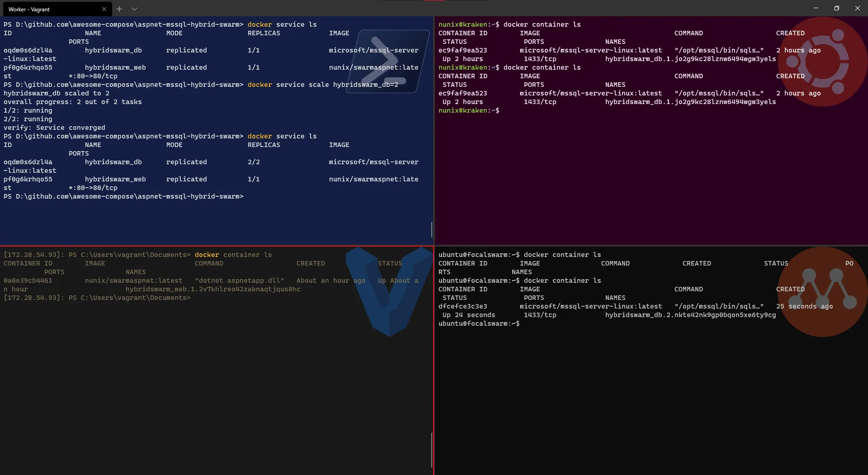Minimize the Windows Terminal window
This screenshot has width=868, height=475.
tap(816, 8)
